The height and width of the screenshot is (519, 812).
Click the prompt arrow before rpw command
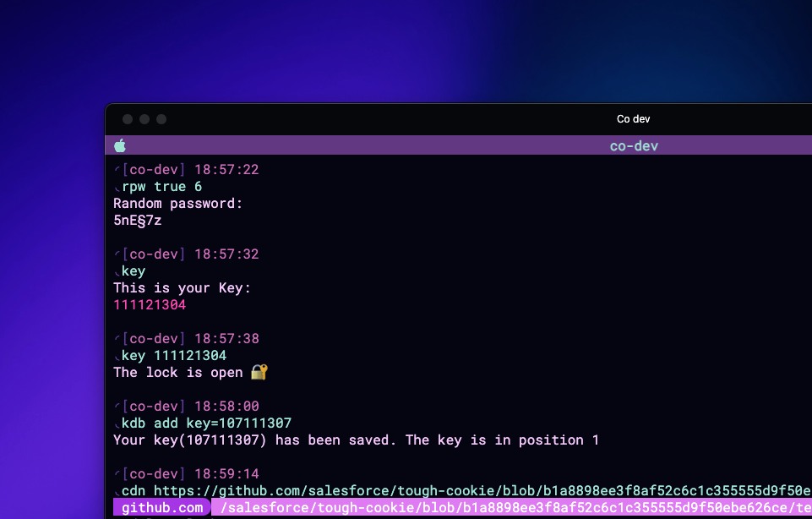click(x=118, y=186)
